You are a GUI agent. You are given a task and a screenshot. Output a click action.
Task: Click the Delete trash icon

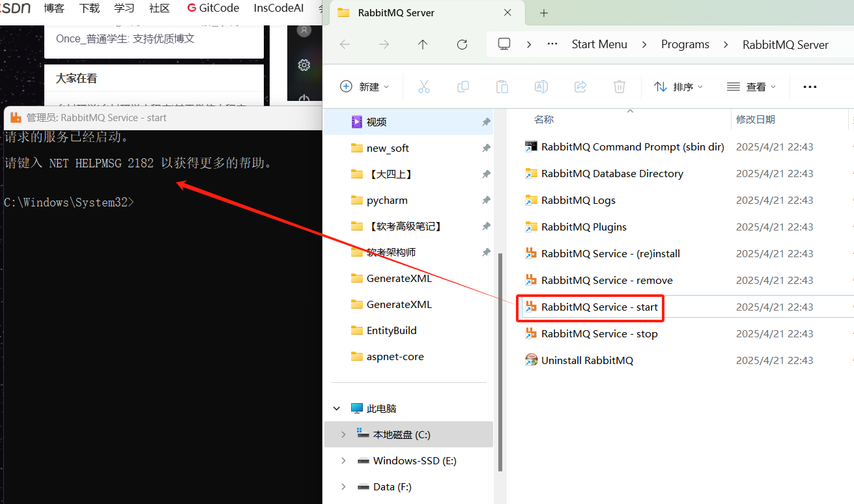(619, 87)
